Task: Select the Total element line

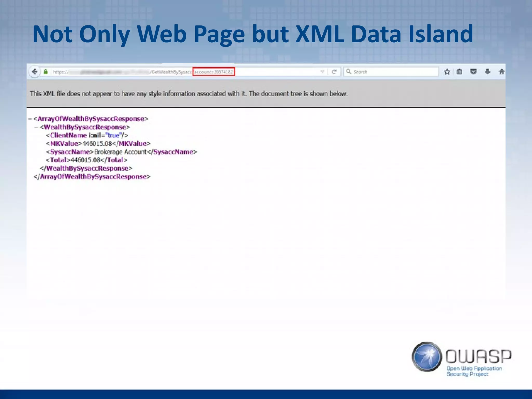Action: (x=87, y=160)
